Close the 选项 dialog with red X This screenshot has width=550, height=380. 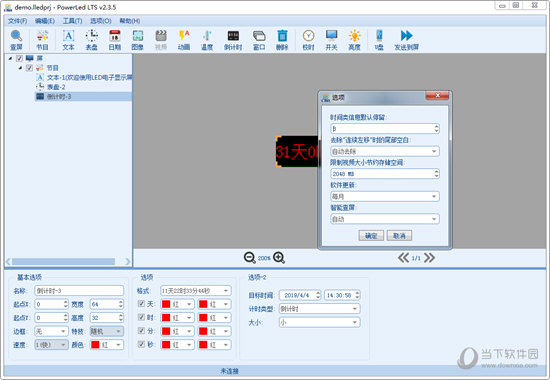437,95
